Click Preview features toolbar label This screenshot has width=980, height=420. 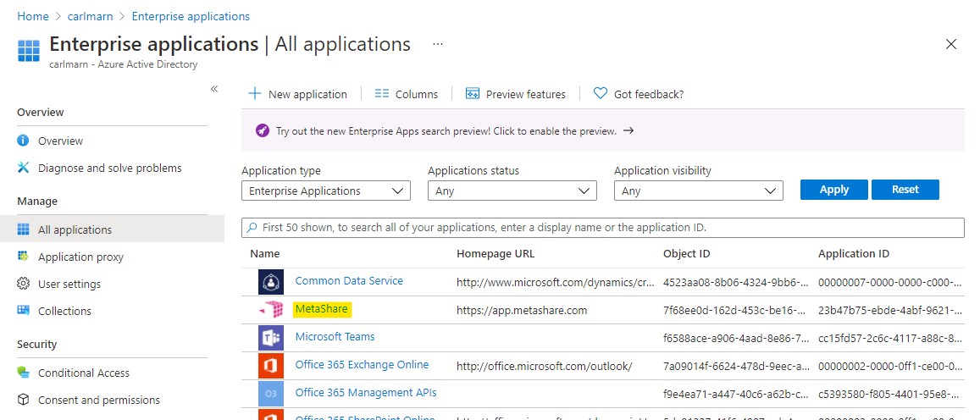click(526, 94)
